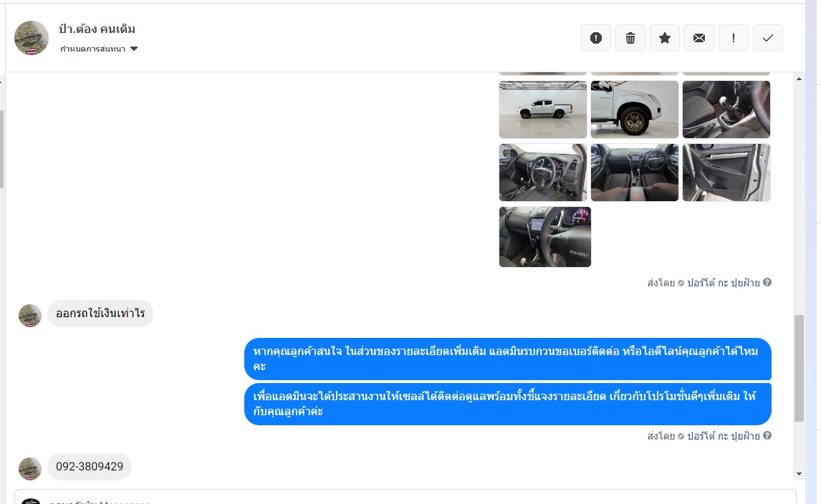
Task: Click customer avatar beside phone number message
Action: tap(30, 469)
